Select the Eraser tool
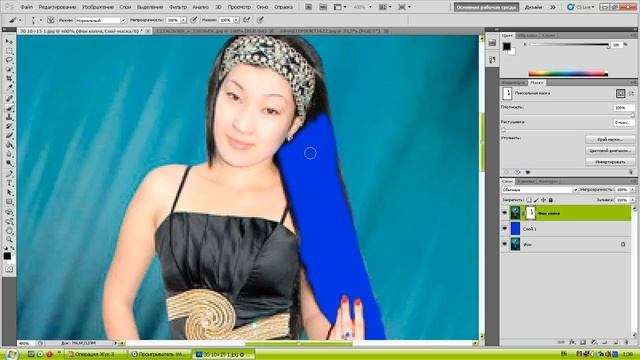The image size is (640, 360). tap(9, 135)
